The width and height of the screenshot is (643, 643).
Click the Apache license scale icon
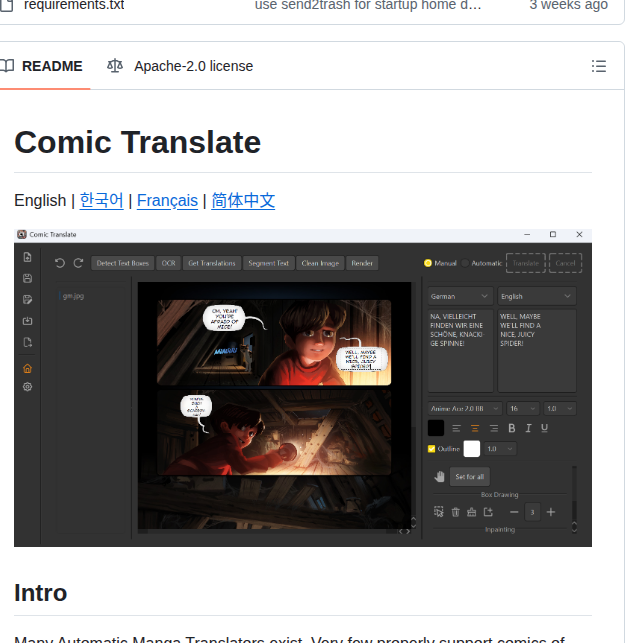pos(115,66)
